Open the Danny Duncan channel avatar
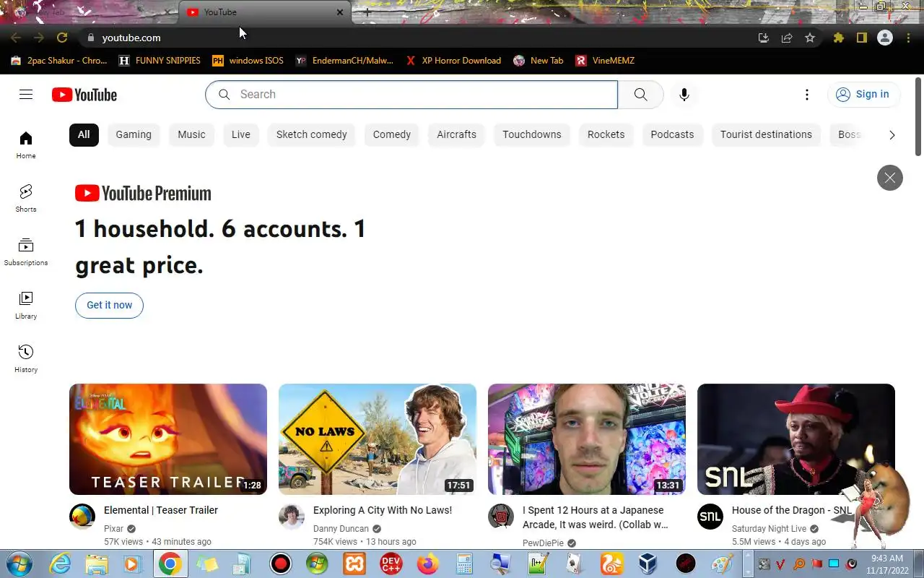This screenshot has height=578, width=924. coord(292,517)
